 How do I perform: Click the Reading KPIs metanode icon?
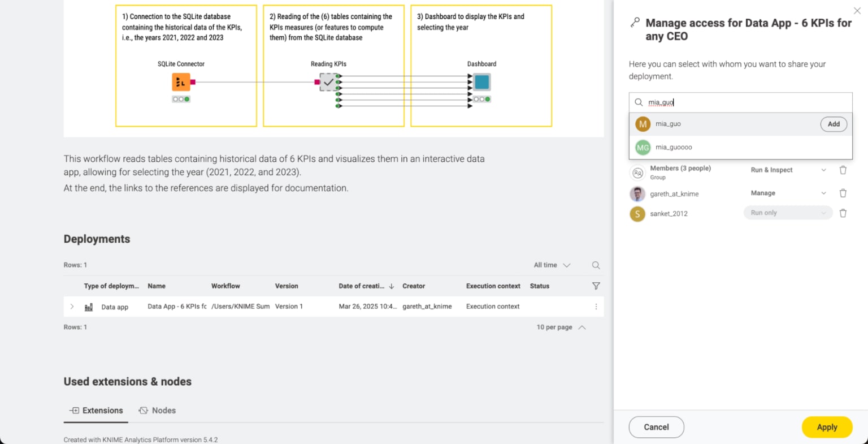pos(328,83)
